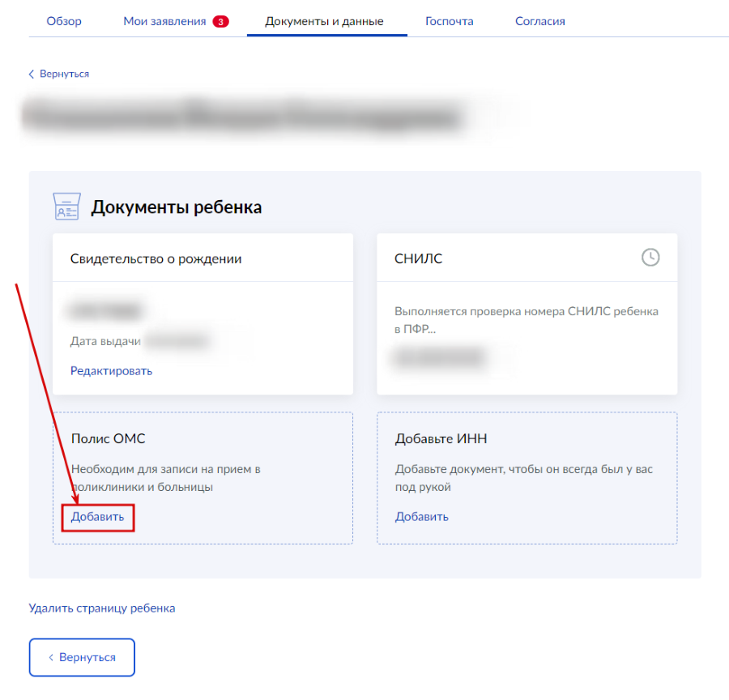Click the documents icon beside Документы ребенка
The image size is (729, 700).
click(x=66, y=207)
